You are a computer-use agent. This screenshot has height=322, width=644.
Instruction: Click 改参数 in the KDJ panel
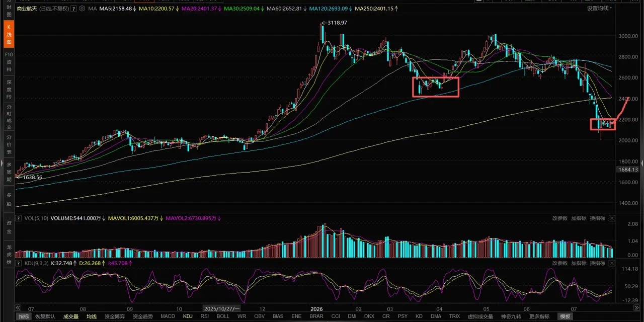pos(560,263)
